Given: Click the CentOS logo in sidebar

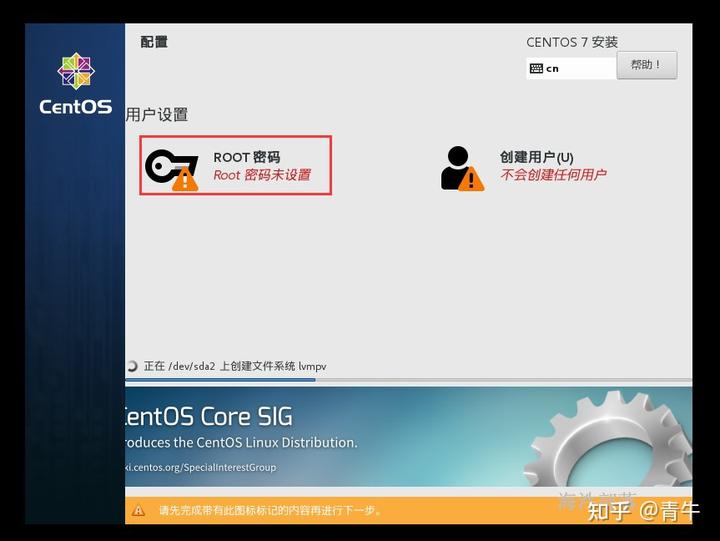Looking at the screenshot, I should [x=76, y=84].
